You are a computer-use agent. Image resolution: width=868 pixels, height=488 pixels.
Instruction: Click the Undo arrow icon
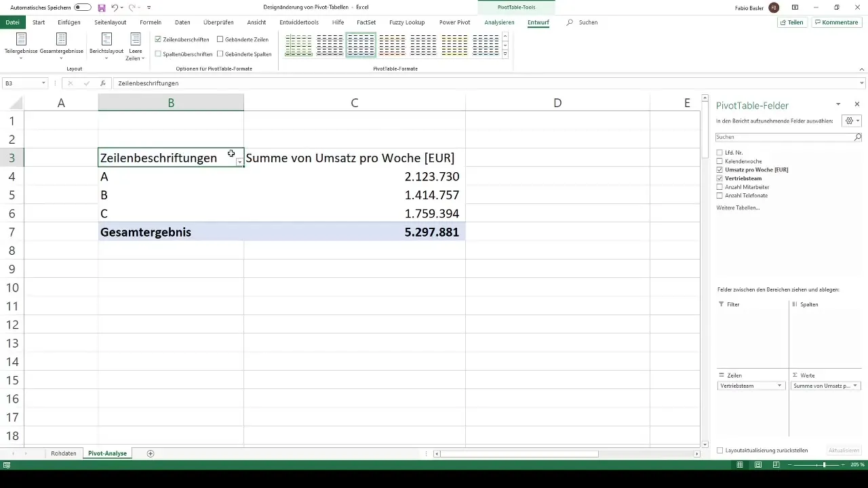[x=114, y=7]
